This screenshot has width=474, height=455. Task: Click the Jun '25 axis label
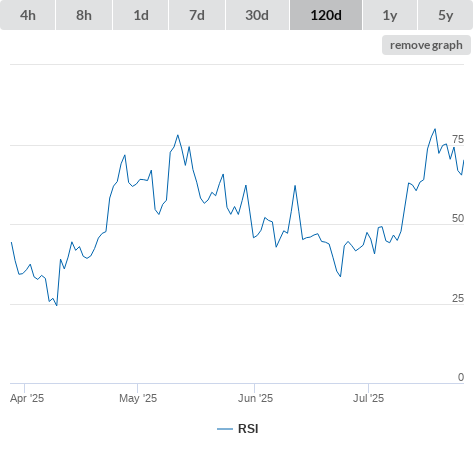[x=255, y=398]
